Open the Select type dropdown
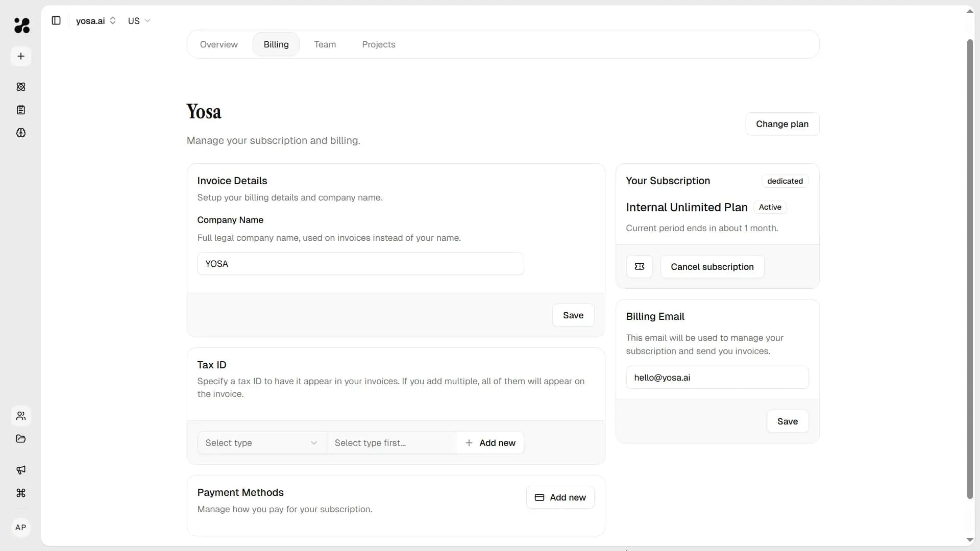This screenshot has width=980, height=551. tap(261, 442)
